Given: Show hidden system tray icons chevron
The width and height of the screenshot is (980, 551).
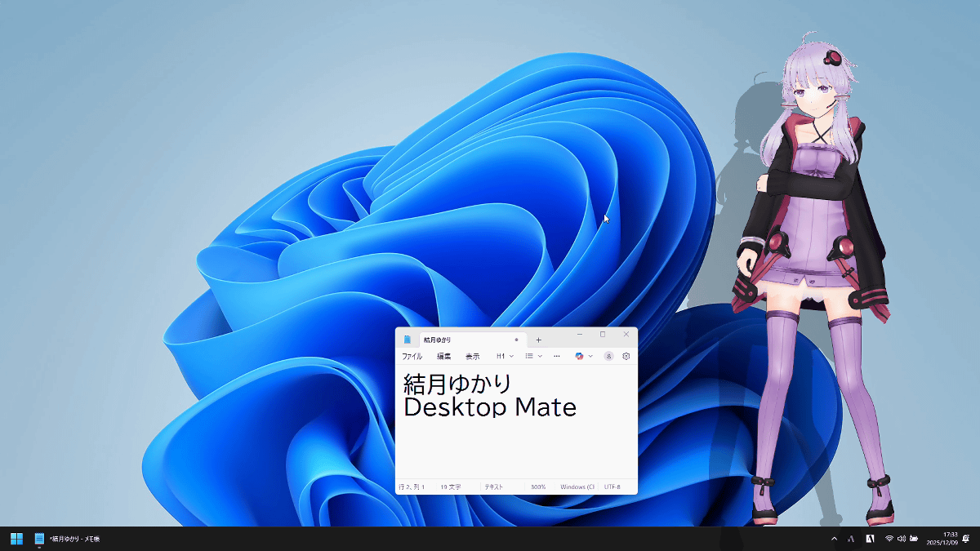Looking at the screenshot, I should (x=834, y=539).
